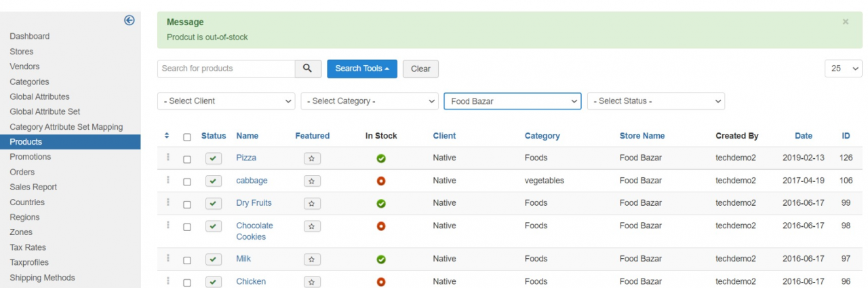Check the select-all checkbox in table header
Viewport: 868px width, 288px height.
[x=187, y=137]
